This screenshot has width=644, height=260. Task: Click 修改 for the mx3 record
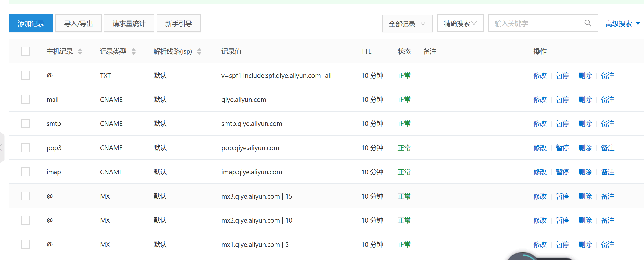click(540, 196)
